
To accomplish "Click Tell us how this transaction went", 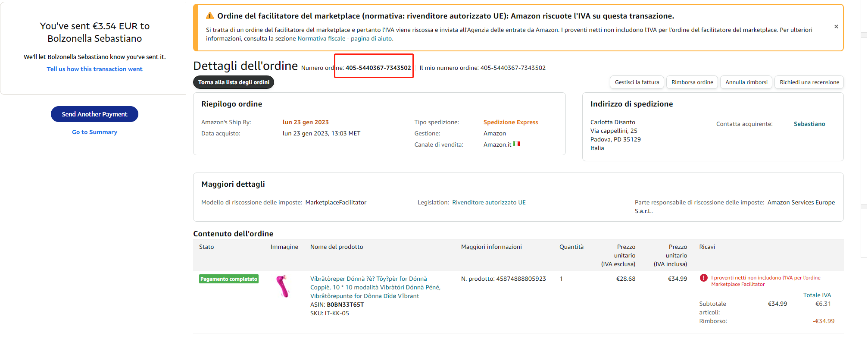I will tap(94, 69).
